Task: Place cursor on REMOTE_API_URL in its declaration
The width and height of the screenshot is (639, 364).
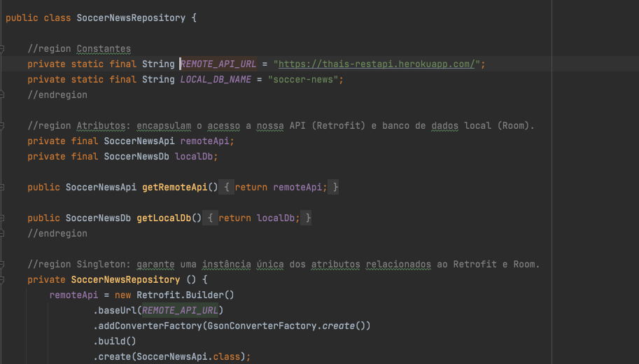Action: [218, 64]
